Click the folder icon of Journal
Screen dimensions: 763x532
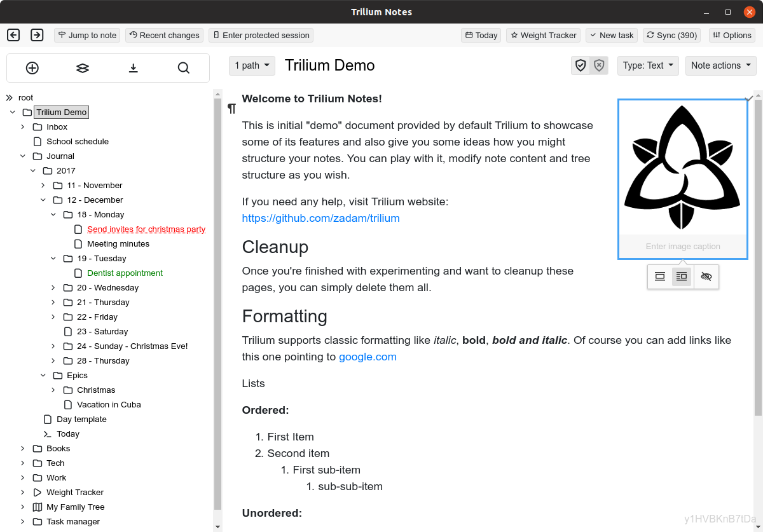(38, 156)
